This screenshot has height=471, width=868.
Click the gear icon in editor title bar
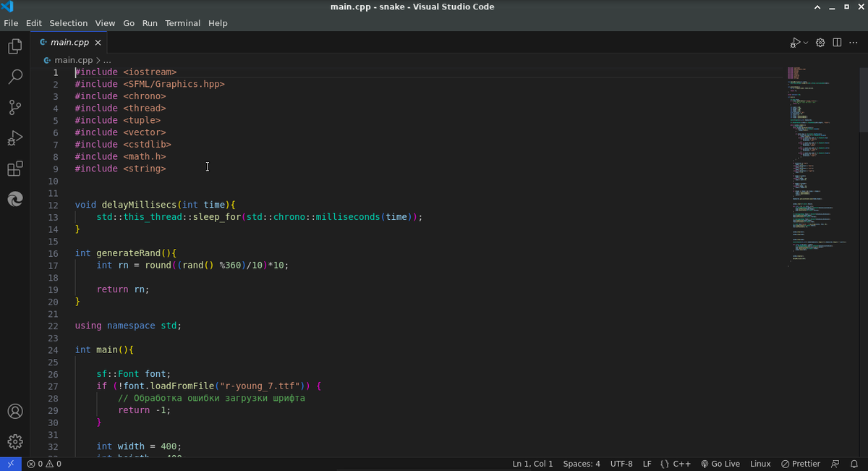tap(820, 43)
